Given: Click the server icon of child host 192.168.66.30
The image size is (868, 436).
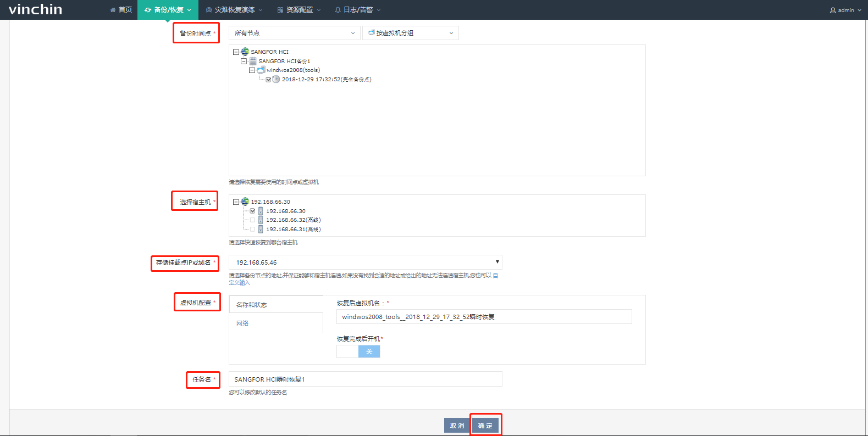Looking at the screenshot, I should [x=261, y=211].
